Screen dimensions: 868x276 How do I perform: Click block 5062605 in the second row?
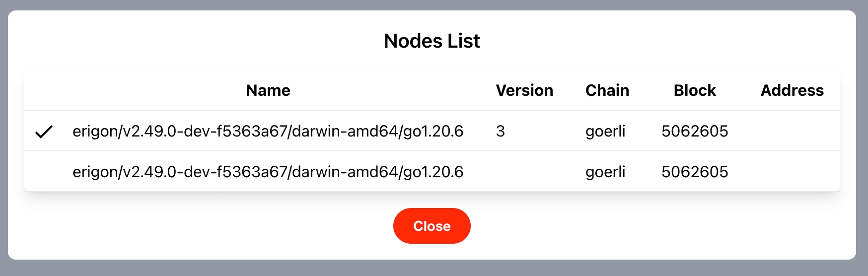click(695, 172)
